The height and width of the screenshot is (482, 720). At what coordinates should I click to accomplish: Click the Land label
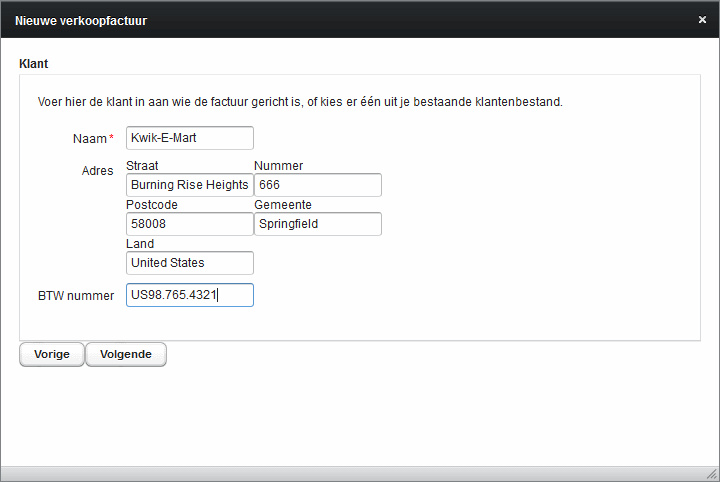coord(140,244)
